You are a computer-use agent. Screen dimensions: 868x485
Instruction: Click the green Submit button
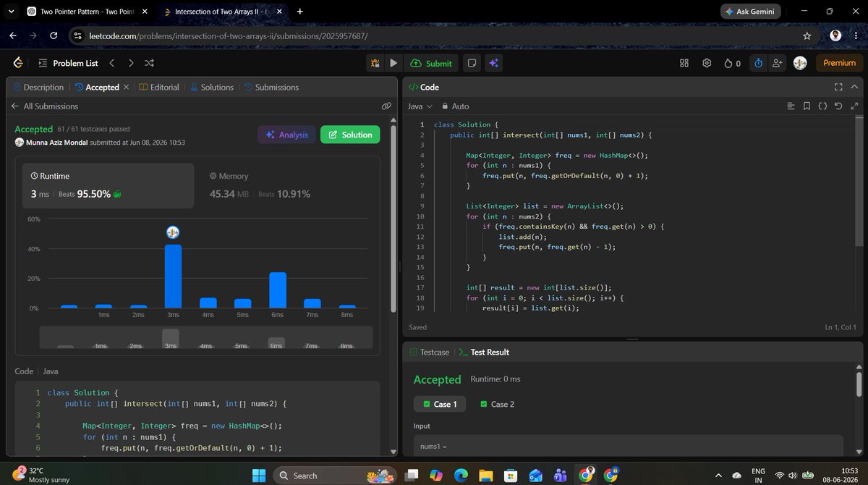pos(431,63)
